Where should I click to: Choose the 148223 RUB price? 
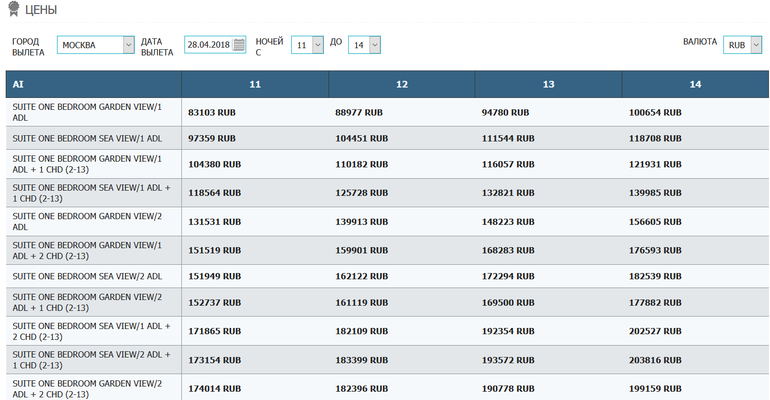pyautogui.click(x=508, y=222)
